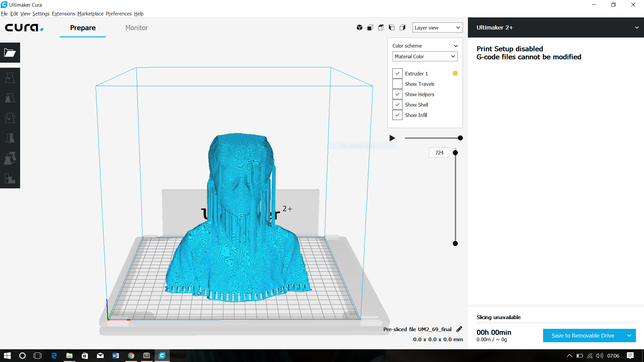Click the 3D view camera icon
The image size is (644, 362).
pyautogui.click(x=360, y=27)
